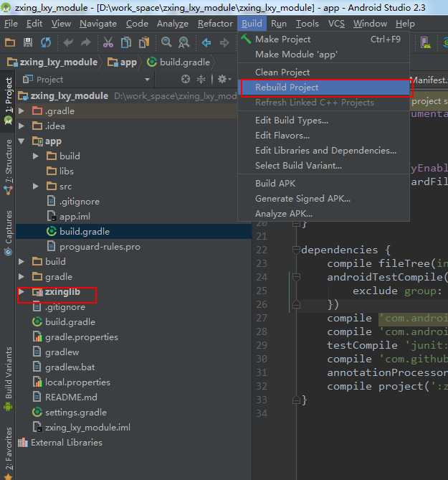
Task: Select Edit Flavors...
Action: [323, 136]
